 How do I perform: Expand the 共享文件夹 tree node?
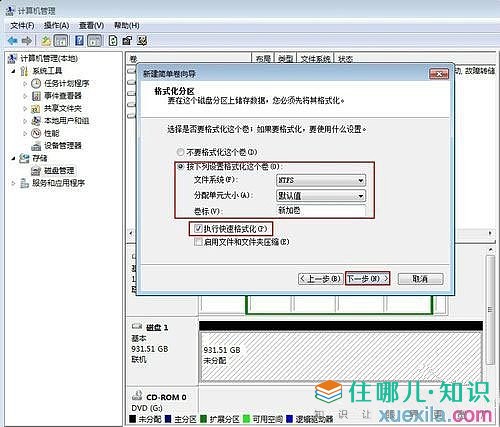click(x=25, y=109)
